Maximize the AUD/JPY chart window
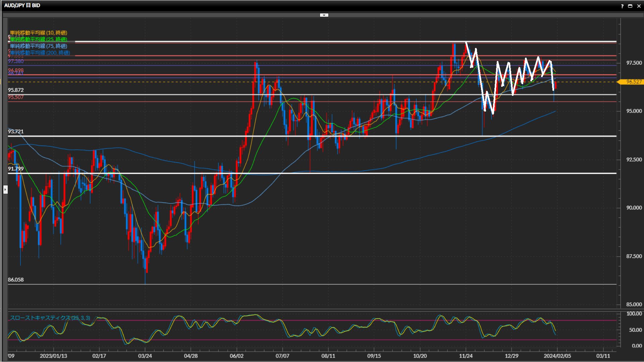The width and height of the screenshot is (644, 362). pos(630,6)
